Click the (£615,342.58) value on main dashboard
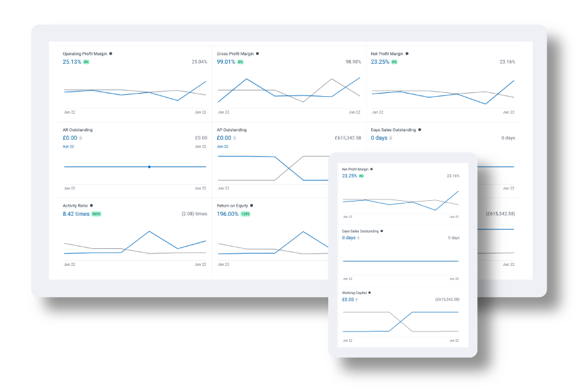Screen dimensions: 585x392 [500, 214]
